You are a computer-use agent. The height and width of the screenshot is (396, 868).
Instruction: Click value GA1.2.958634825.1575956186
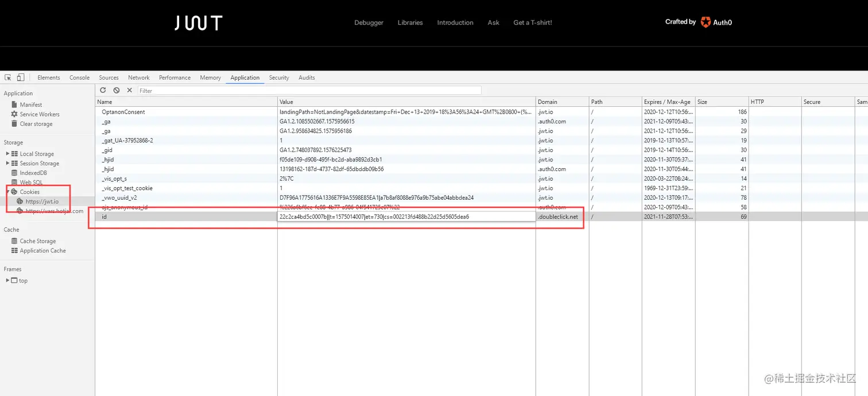click(316, 131)
